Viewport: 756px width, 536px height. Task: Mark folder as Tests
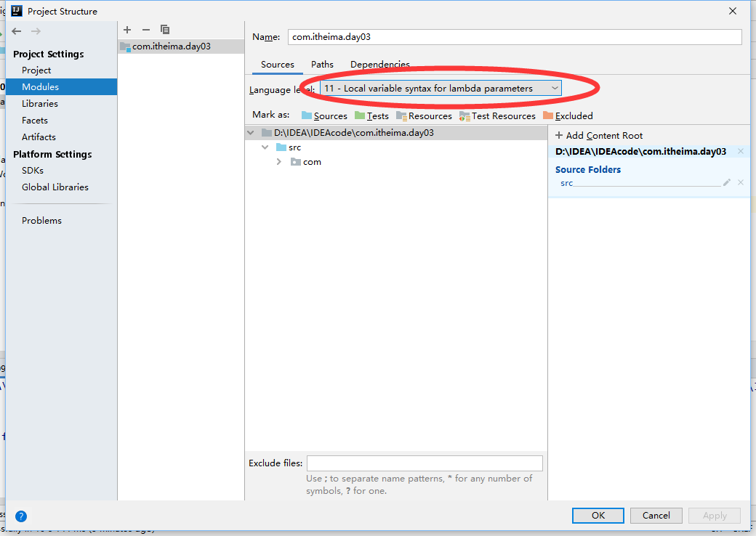(x=371, y=115)
